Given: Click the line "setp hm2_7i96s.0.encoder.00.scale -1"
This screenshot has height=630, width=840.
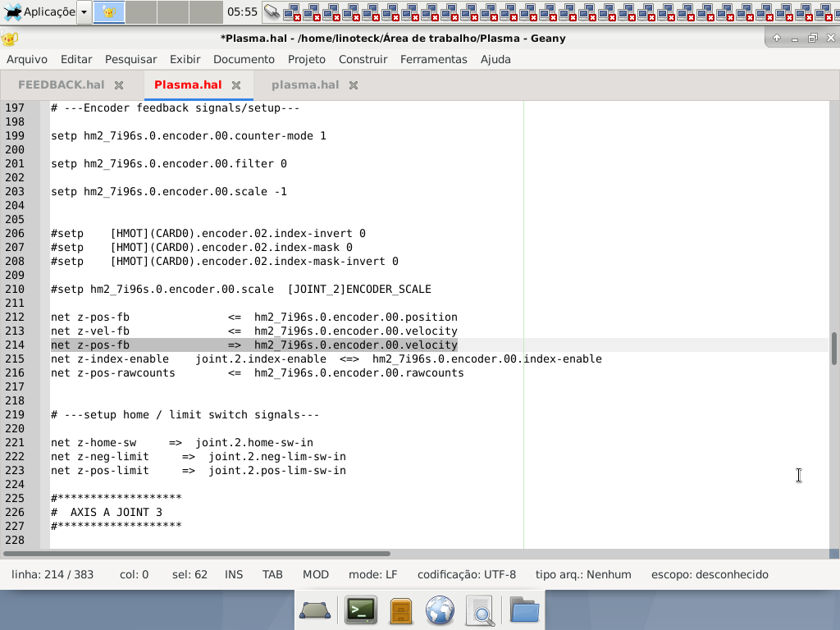Looking at the screenshot, I should tap(169, 192).
